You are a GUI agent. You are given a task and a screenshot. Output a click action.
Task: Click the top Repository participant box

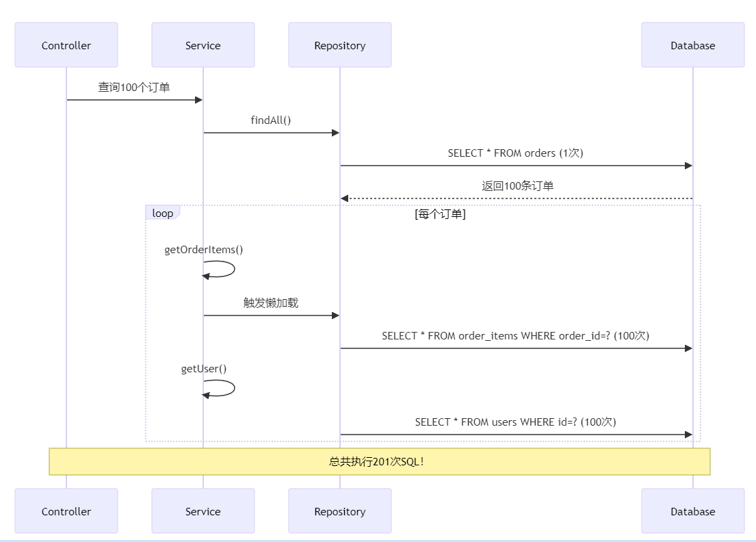[340, 45]
